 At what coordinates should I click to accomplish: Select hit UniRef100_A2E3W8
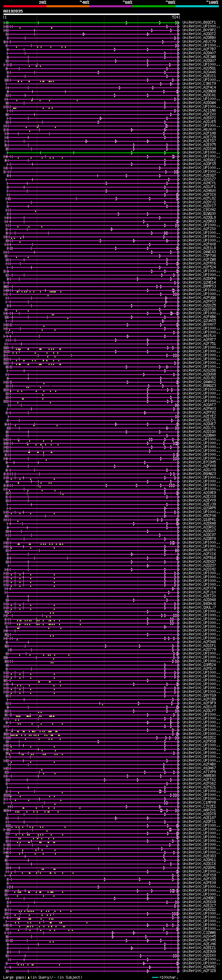(199, 57)
